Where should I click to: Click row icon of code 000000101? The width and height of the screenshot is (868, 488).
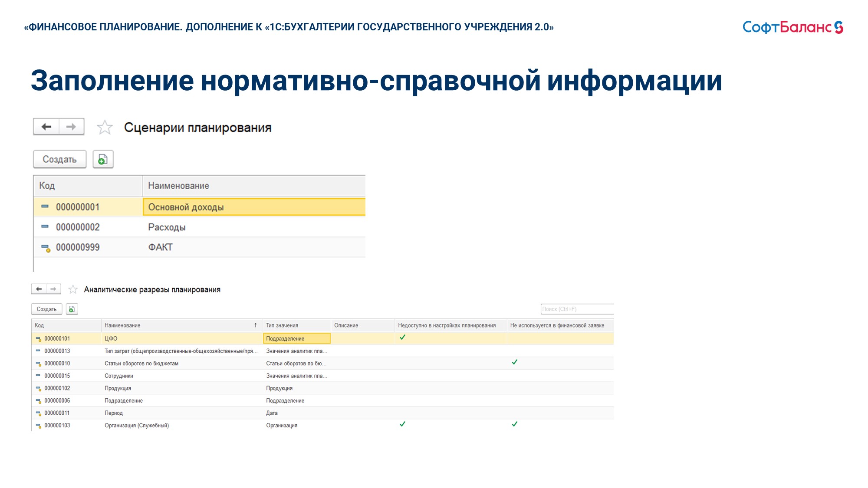[39, 339]
